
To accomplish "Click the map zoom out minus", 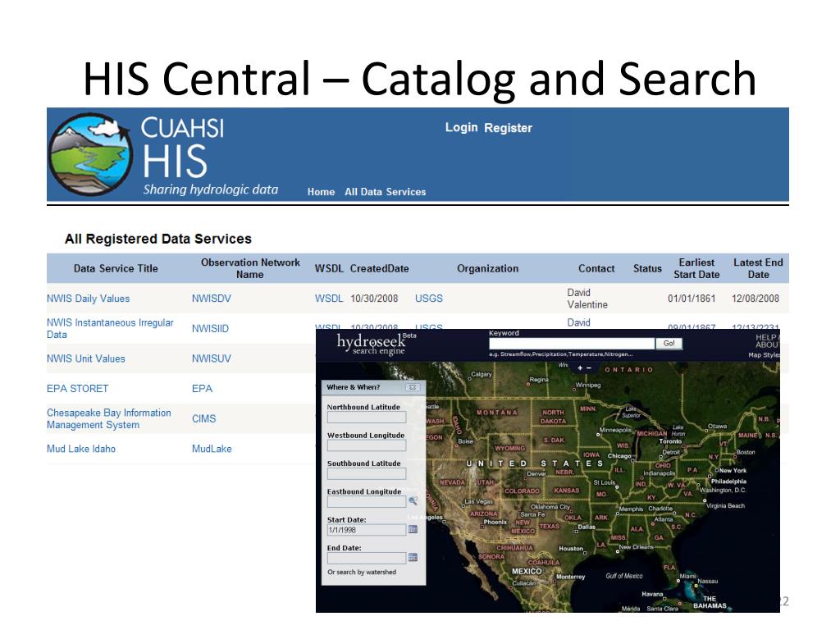I will click(589, 368).
